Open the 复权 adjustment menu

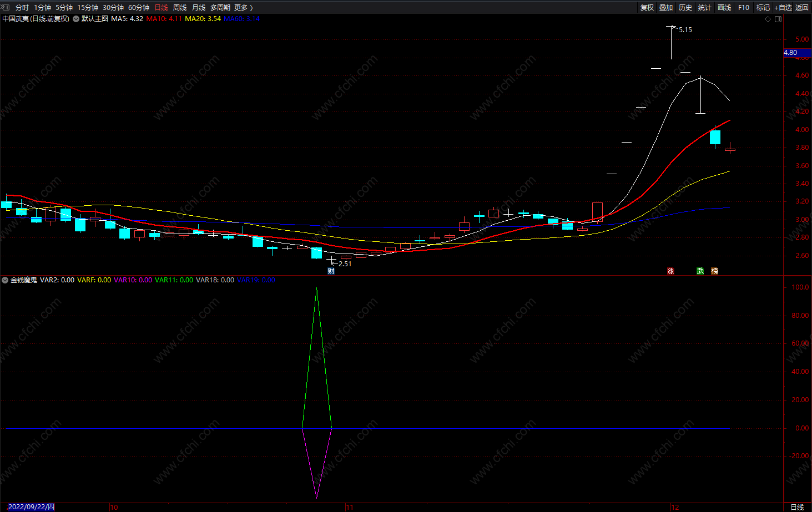click(647, 8)
